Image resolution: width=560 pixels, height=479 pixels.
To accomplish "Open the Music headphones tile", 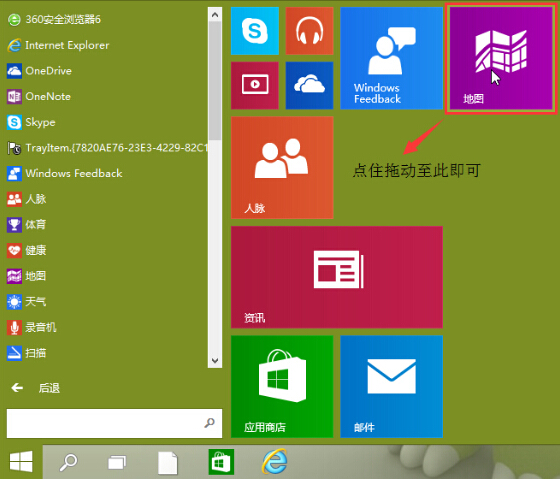I will coord(309,31).
